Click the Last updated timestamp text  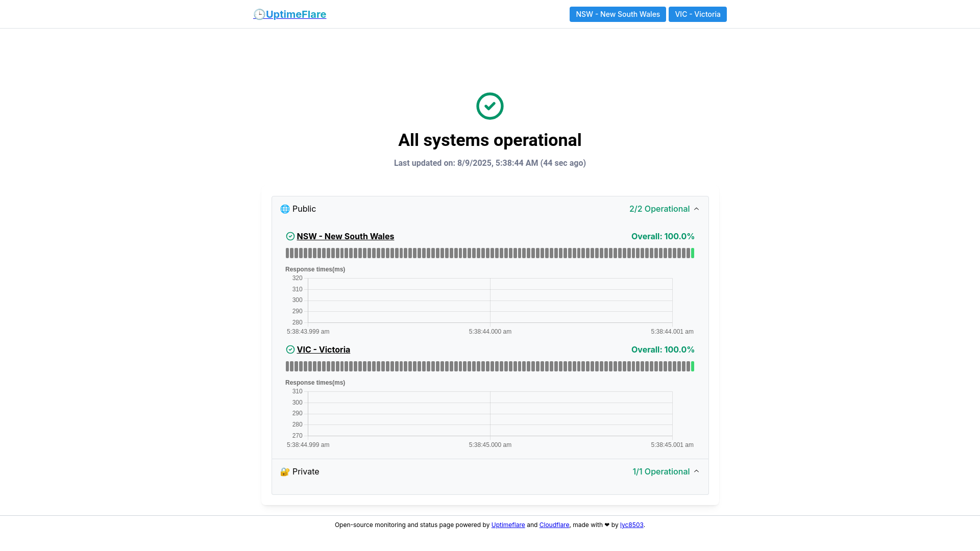point(490,163)
